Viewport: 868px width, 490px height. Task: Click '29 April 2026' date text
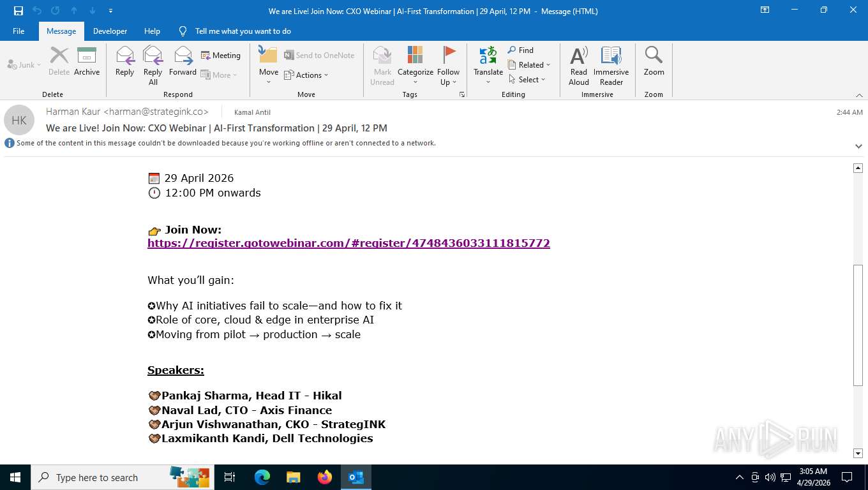click(x=199, y=178)
